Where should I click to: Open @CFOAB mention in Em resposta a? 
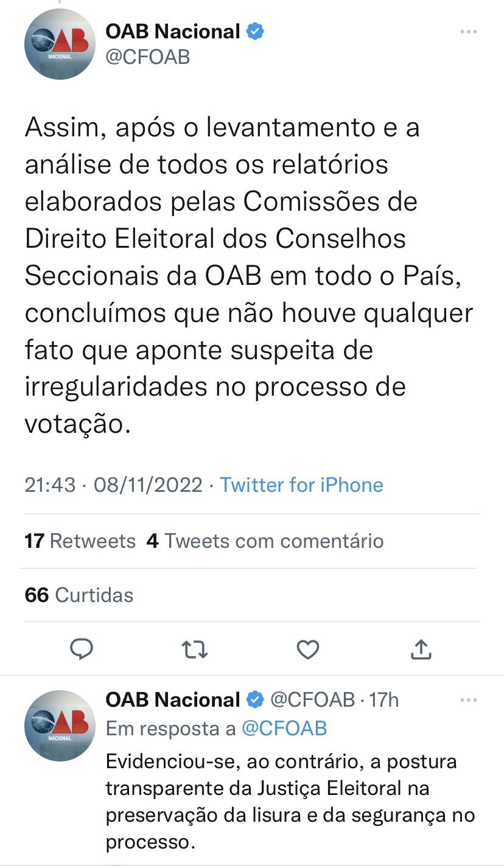point(284,729)
